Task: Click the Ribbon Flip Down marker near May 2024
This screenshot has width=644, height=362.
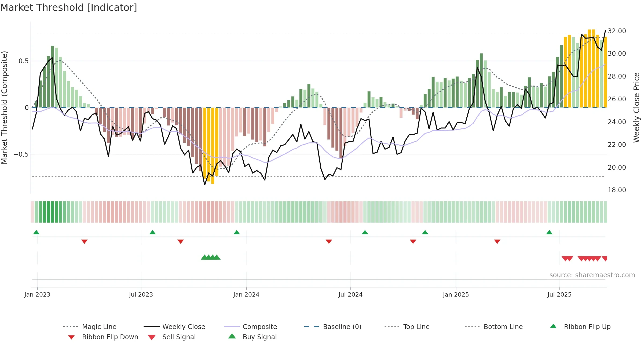Action: (x=329, y=242)
